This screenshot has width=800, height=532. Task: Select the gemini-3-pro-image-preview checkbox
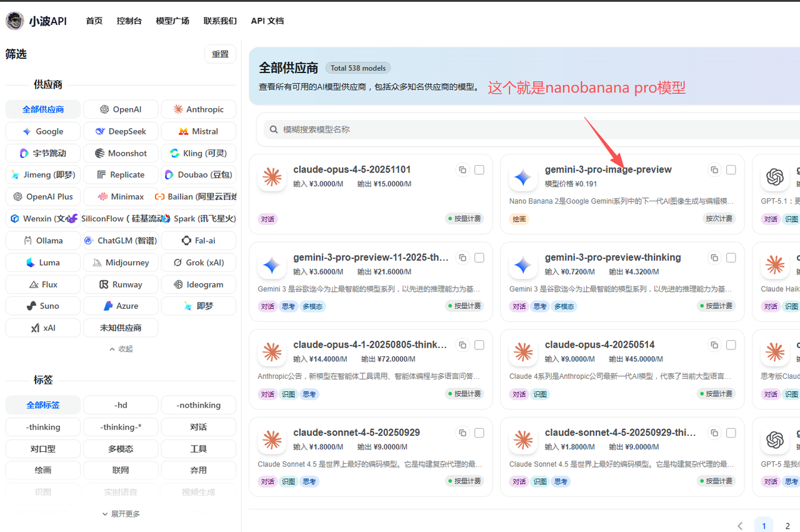(x=731, y=170)
